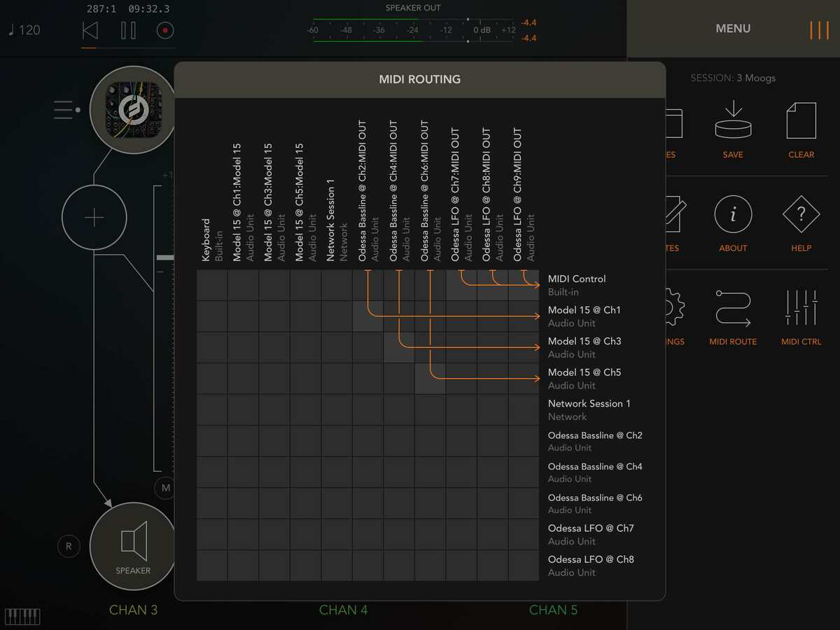840x630 pixels.
Task: Click the 09:32.3 time counter
Action: click(x=149, y=9)
